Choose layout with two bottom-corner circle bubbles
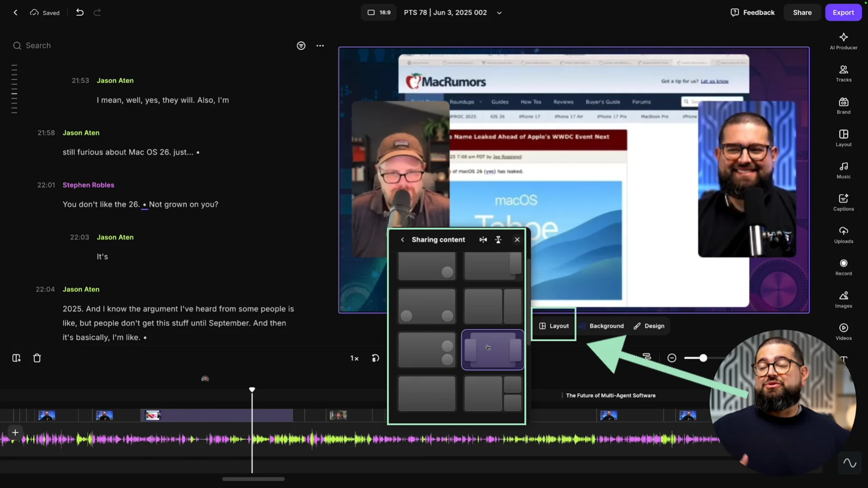The height and width of the screenshot is (488, 868). pos(427,306)
